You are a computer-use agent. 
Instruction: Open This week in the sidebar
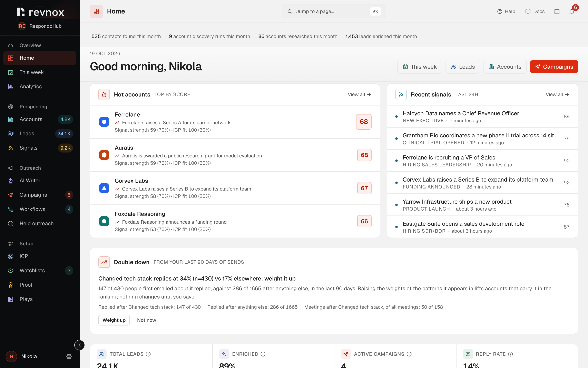point(40,72)
